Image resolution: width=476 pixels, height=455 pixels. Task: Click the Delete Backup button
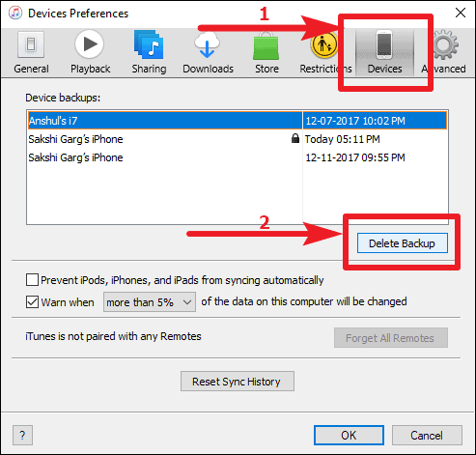pyautogui.click(x=402, y=243)
